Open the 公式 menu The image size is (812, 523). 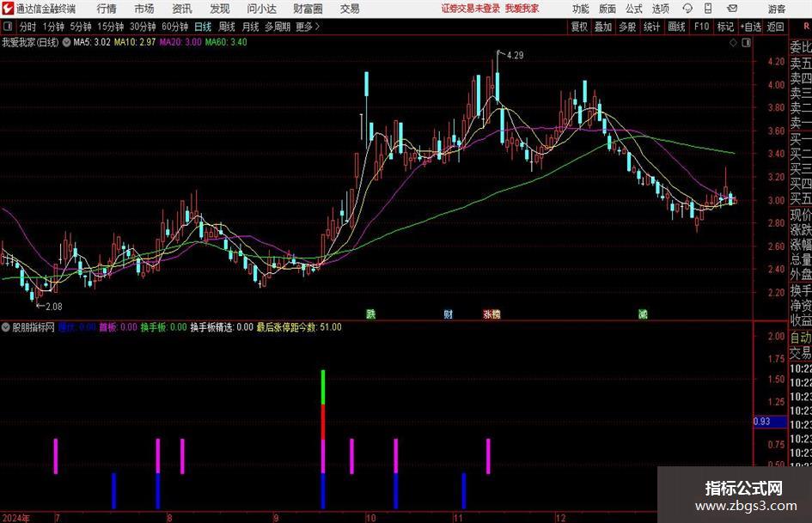pos(634,9)
